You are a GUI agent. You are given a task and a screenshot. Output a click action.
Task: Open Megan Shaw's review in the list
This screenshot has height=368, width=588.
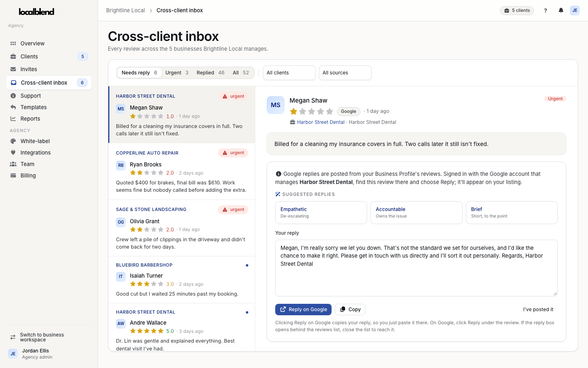tap(182, 114)
